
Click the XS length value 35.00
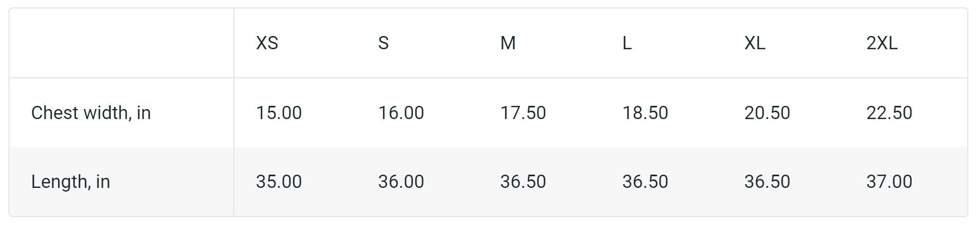(x=279, y=182)
